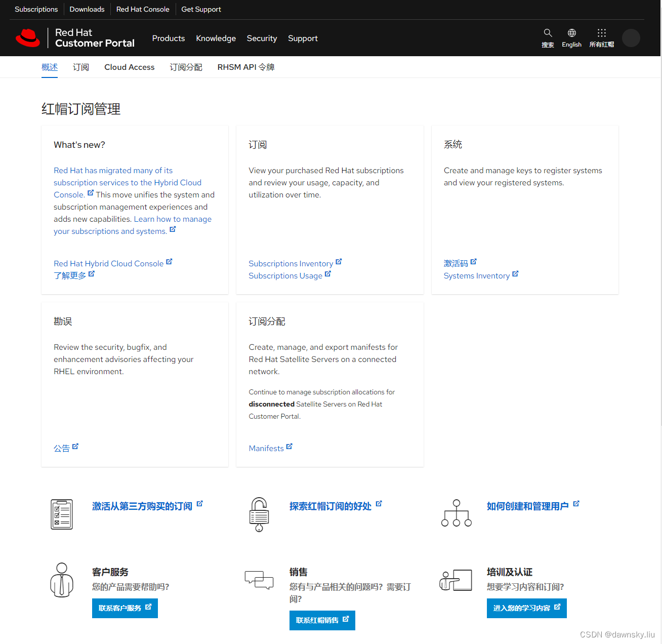
Task: Click external link icon after 激活码
Action: pyautogui.click(x=474, y=262)
